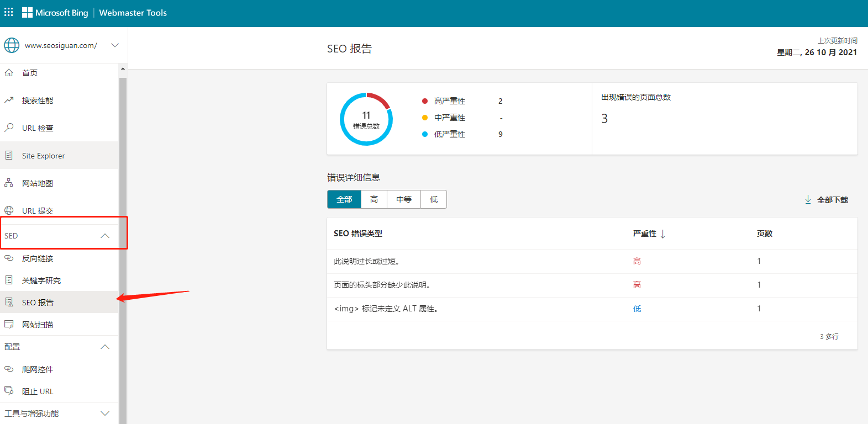
Task: Click the red 高严重性 legend dot
Action: 425,101
